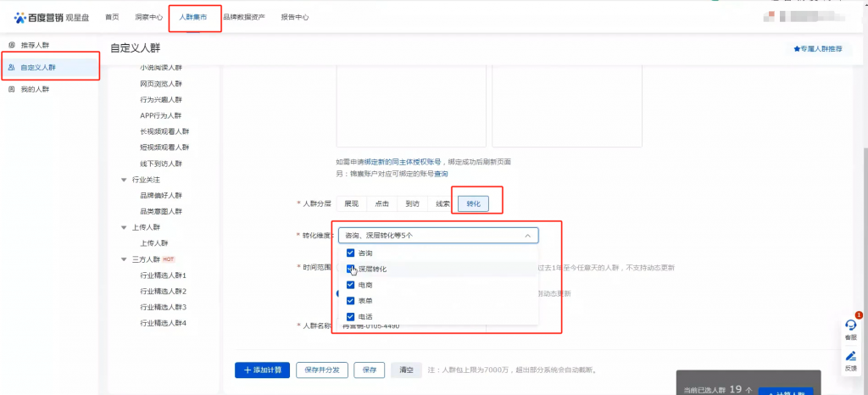Viewport: 868px width, 395px height.
Task: Select 行业精选人群4 in the tree
Action: (x=164, y=323)
